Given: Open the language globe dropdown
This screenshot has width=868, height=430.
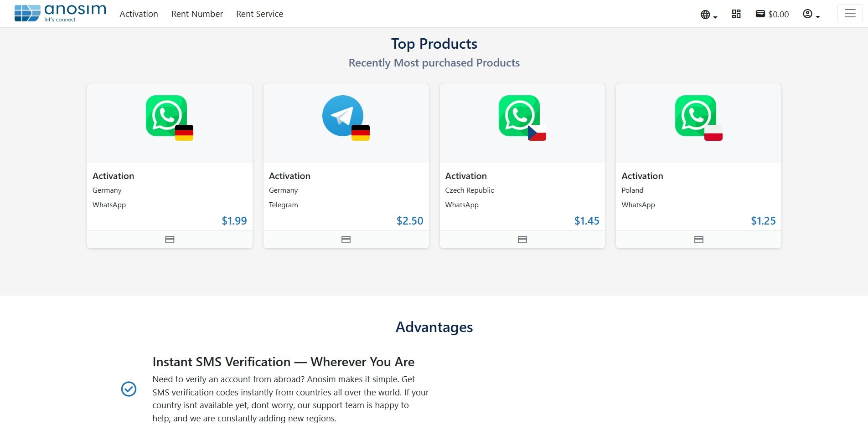Looking at the screenshot, I should click(x=708, y=15).
